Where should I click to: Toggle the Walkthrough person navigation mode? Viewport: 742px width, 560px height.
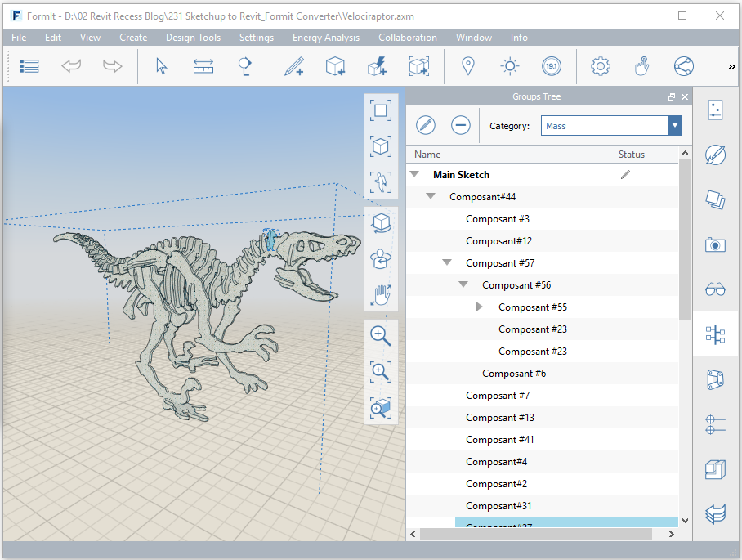(380, 183)
